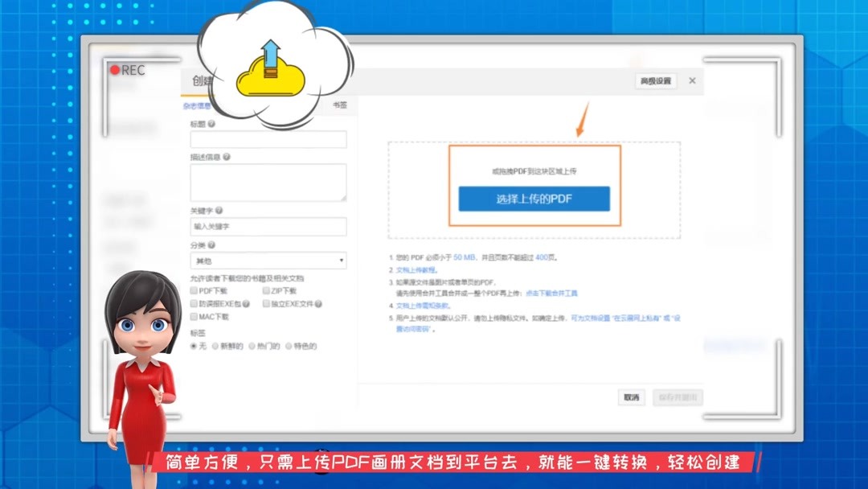Click the help icon beside 分类
The image size is (868, 489).
click(x=211, y=243)
